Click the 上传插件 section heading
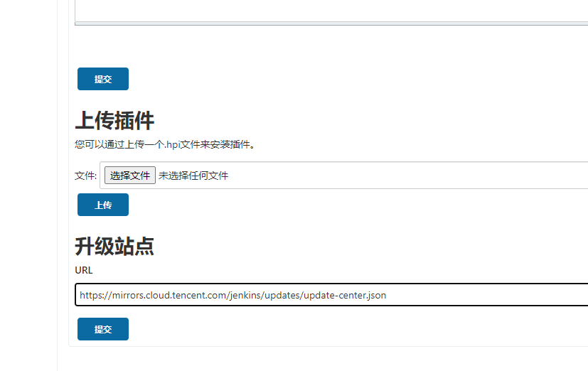 coord(114,120)
